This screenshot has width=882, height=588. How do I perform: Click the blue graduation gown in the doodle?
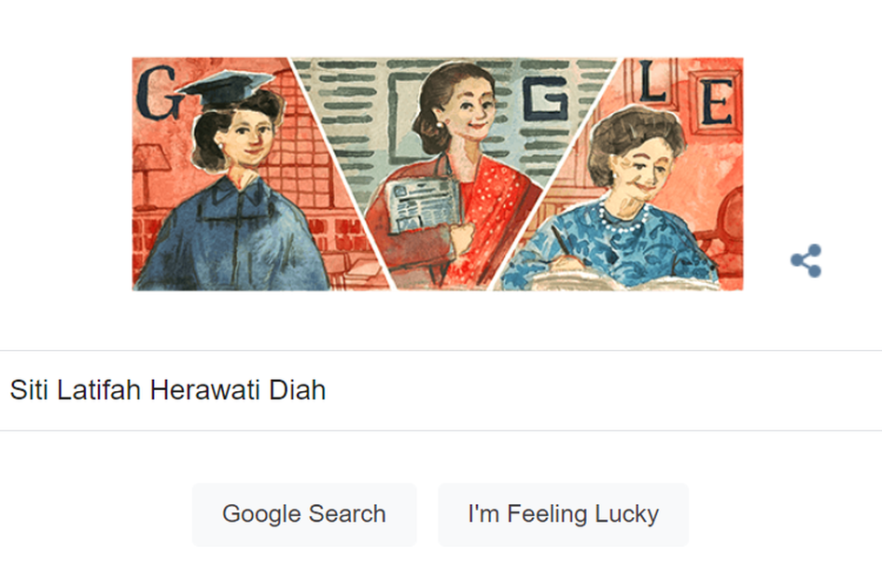tap(233, 236)
